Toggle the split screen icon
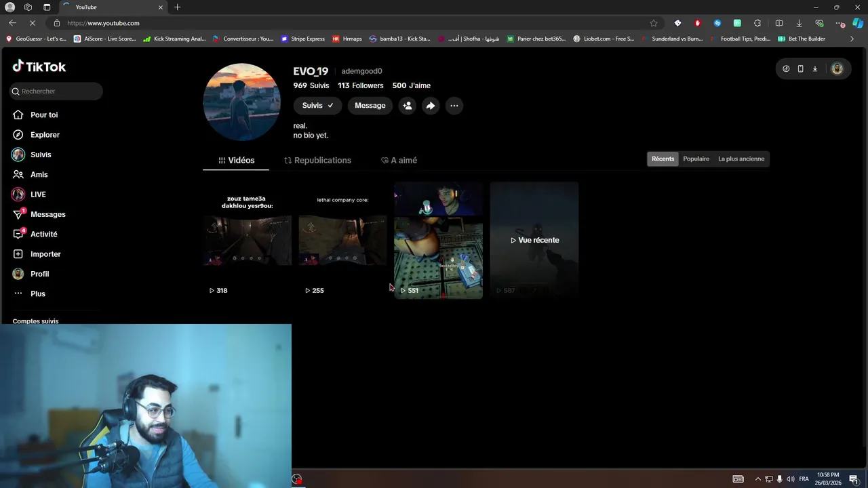The image size is (868, 488). [x=779, y=23]
